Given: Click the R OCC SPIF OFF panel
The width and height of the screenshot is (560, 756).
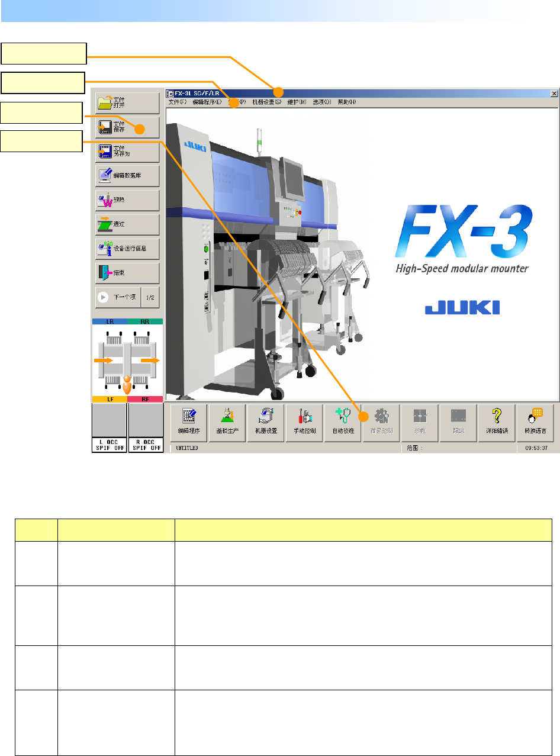Looking at the screenshot, I should coord(146,428).
